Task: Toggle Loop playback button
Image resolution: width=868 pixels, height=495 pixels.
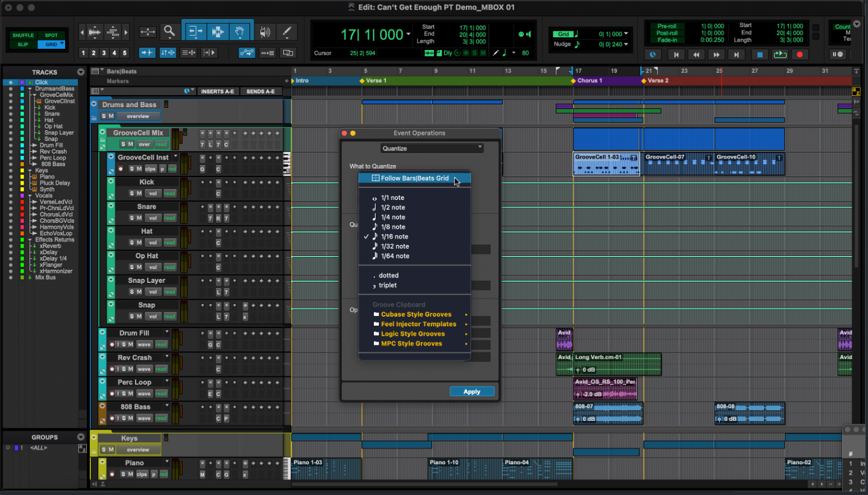Action: 779,55
